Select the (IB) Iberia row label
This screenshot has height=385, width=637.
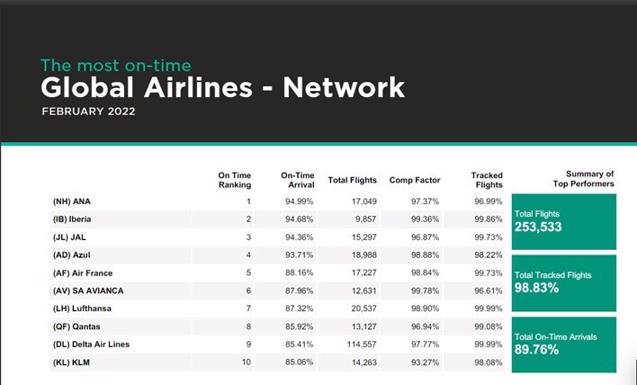[72, 219]
